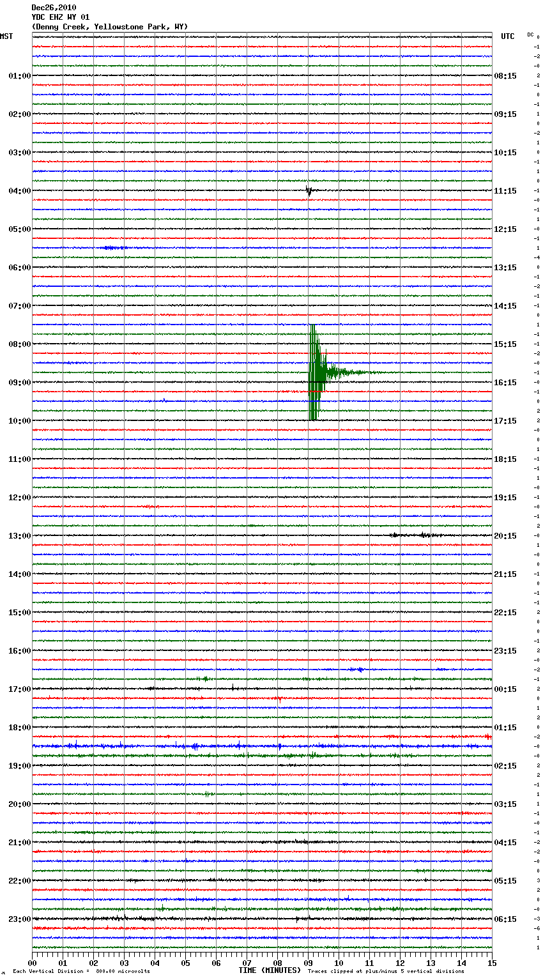The height and width of the screenshot is (980, 543).
Task: Select the 06:00 MST time label
Action: [19, 268]
